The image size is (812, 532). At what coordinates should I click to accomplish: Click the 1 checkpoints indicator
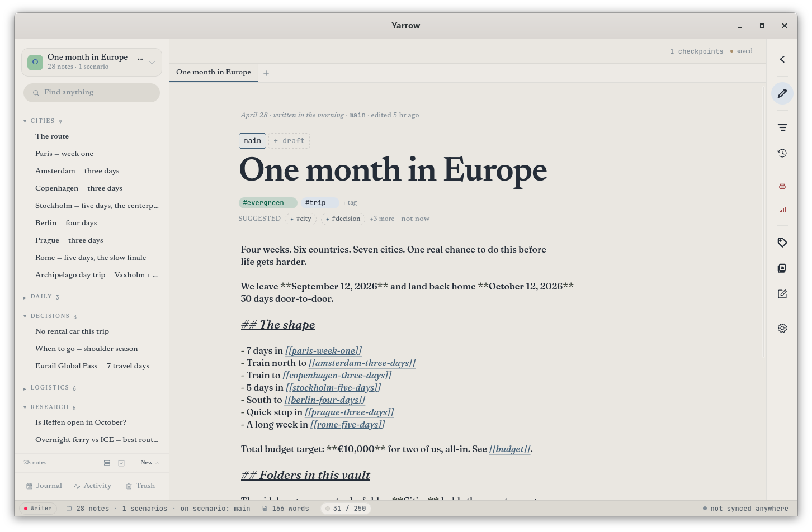coord(696,51)
